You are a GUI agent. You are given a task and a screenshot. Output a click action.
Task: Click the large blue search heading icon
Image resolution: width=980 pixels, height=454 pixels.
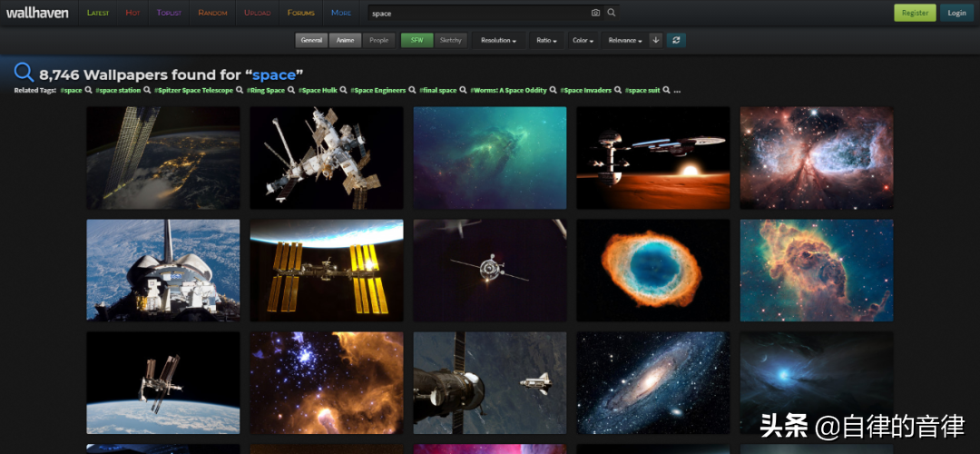coord(24,74)
